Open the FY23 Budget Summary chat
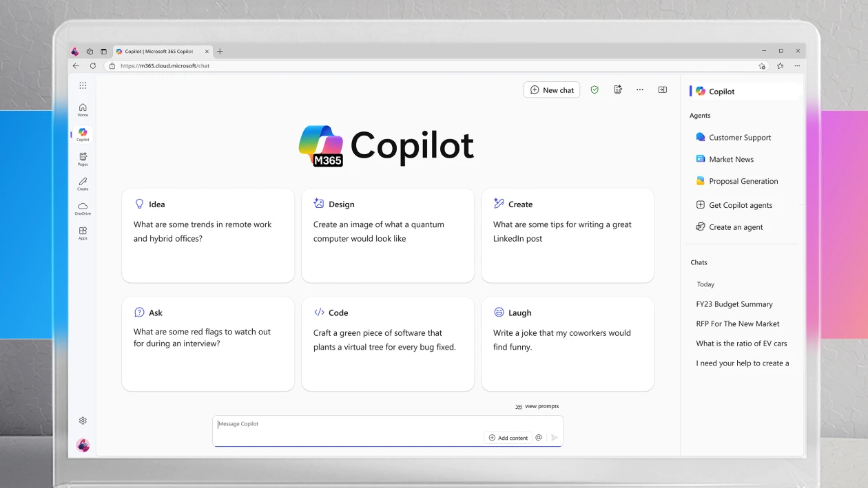Screen dimensions: 868x488 coord(734,304)
